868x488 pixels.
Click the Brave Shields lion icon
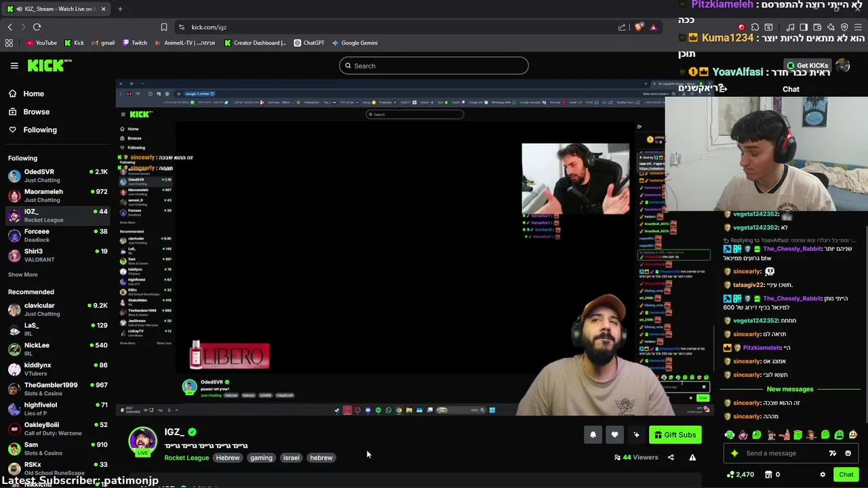coord(639,27)
